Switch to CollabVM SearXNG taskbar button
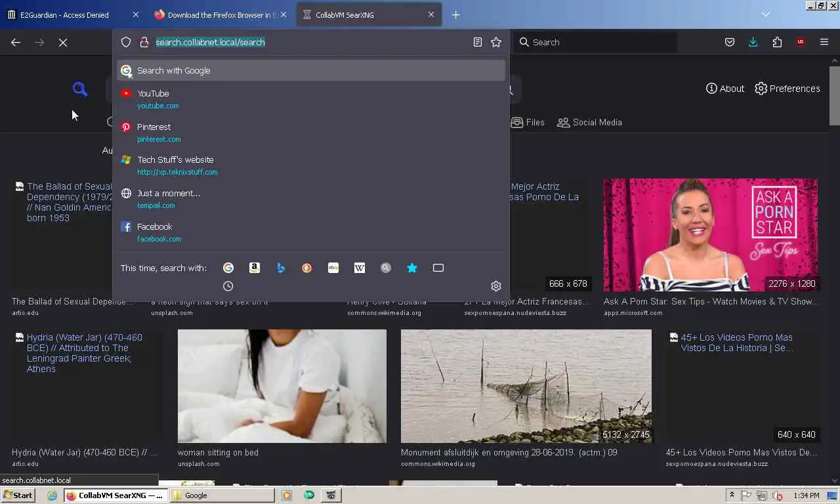Viewport: 840px width, 504px height. pyautogui.click(x=115, y=495)
